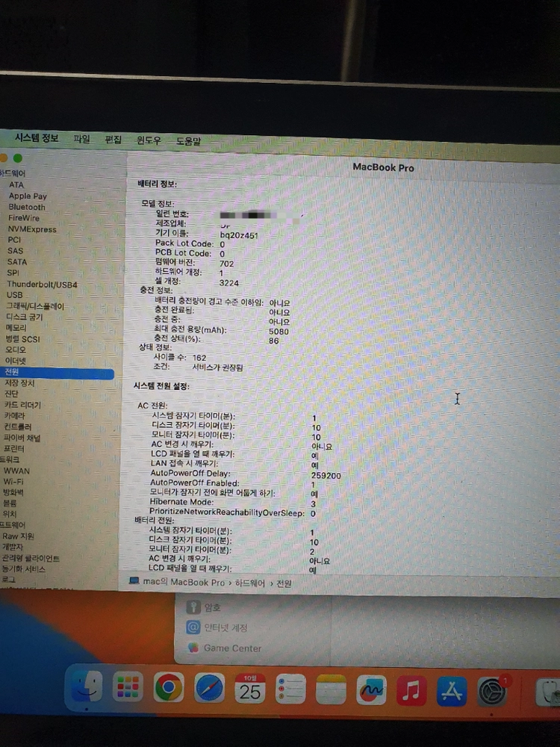Select 카메라 in sidebar
This screenshot has height=747, width=560.
point(14,415)
